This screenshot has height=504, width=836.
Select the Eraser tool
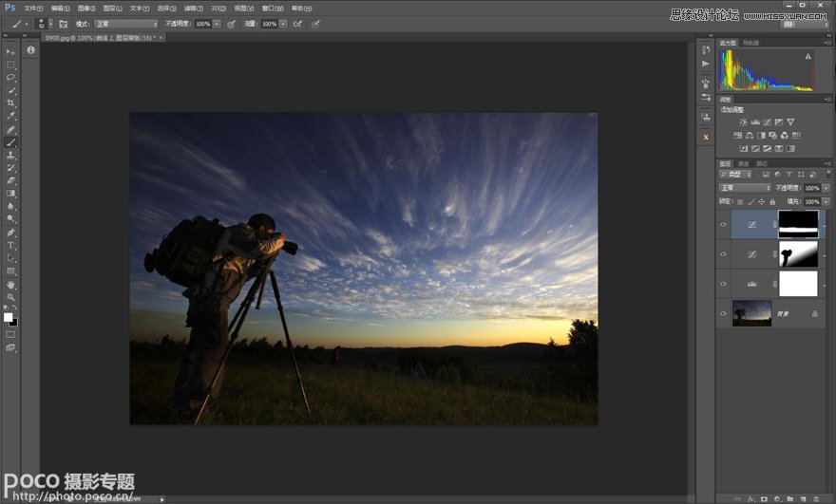(11, 180)
